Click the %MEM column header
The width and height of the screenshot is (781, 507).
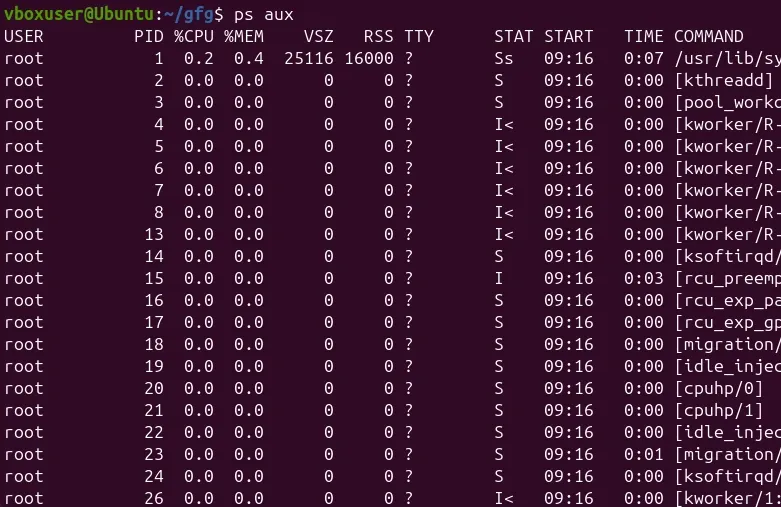(244, 36)
